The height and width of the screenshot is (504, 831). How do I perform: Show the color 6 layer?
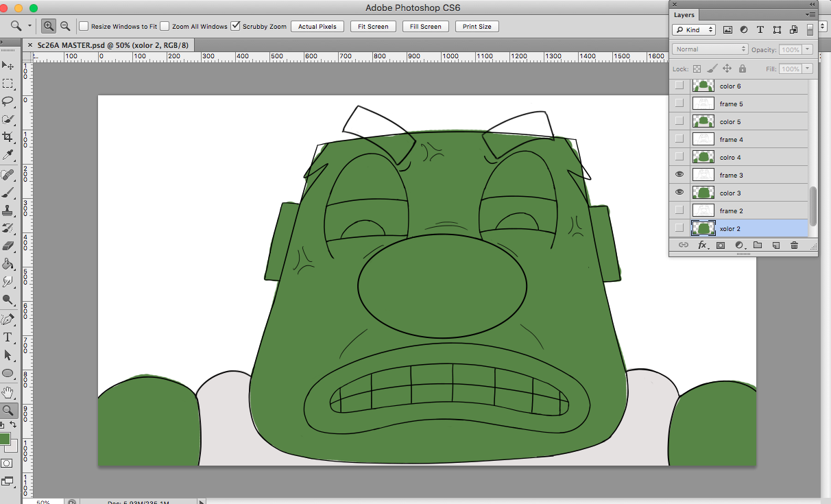[679, 86]
